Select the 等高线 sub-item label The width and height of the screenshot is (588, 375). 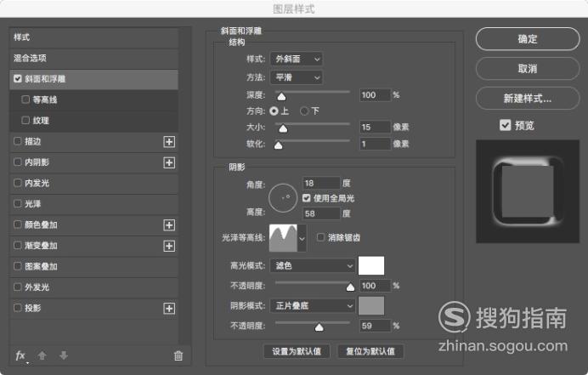tap(45, 99)
